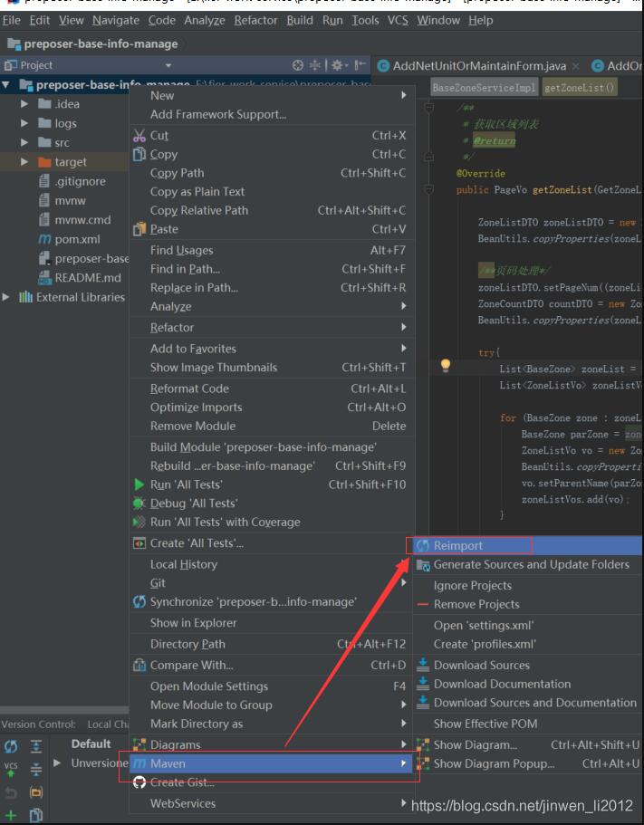The height and width of the screenshot is (825, 644).
Task: Click the Debug bug icon
Action: [x=139, y=504]
